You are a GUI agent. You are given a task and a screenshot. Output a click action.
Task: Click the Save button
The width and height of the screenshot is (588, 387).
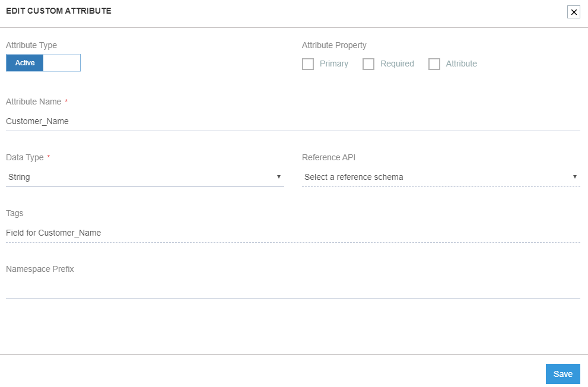click(562, 373)
